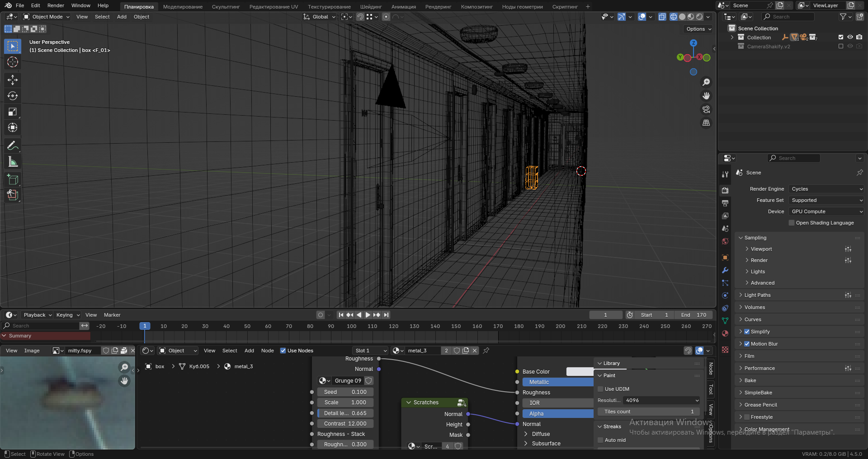Image resolution: width=868 pixels, height=459 pixels.
Task: Open the Render Engine dropdown
Action: pos(826,189)
